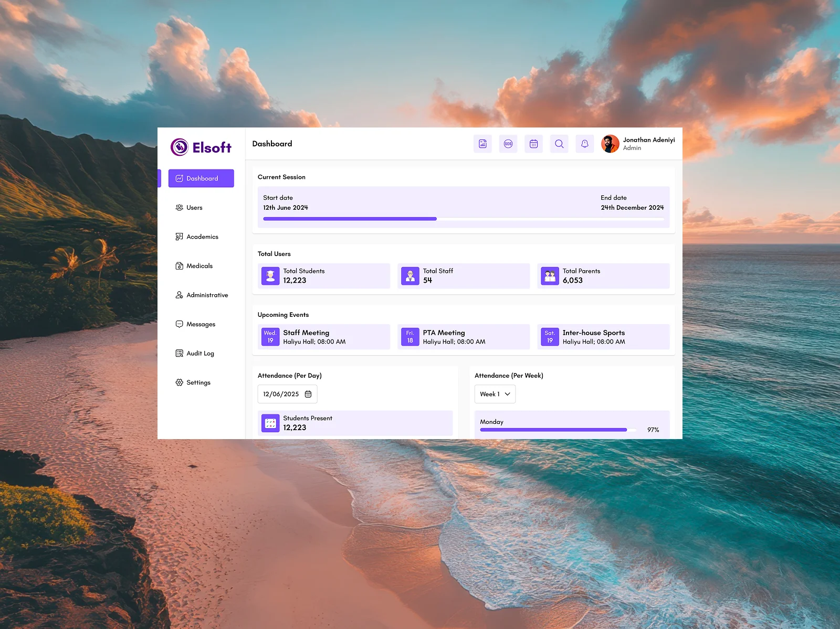Go to the Settings page
This screenshot has width=840, height=629.
(x=198, y=382)
